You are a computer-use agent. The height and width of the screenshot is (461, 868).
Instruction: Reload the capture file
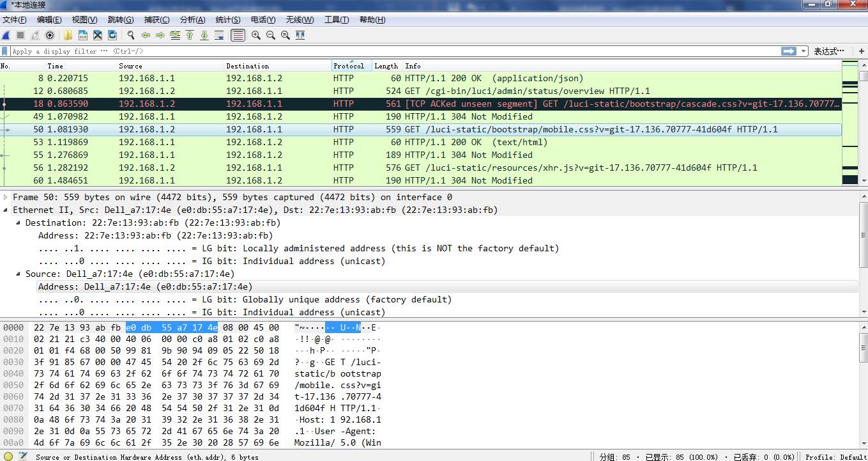coord(112,35)
